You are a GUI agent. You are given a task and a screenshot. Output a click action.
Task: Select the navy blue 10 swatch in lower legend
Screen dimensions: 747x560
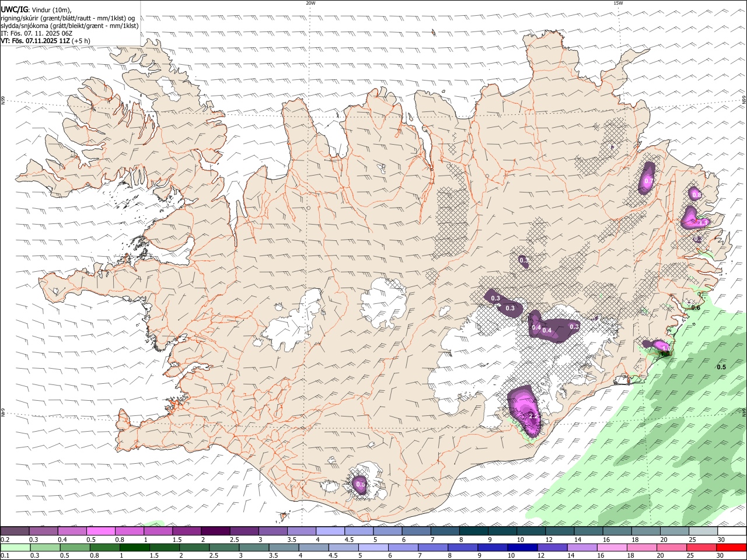click(522, 548)
